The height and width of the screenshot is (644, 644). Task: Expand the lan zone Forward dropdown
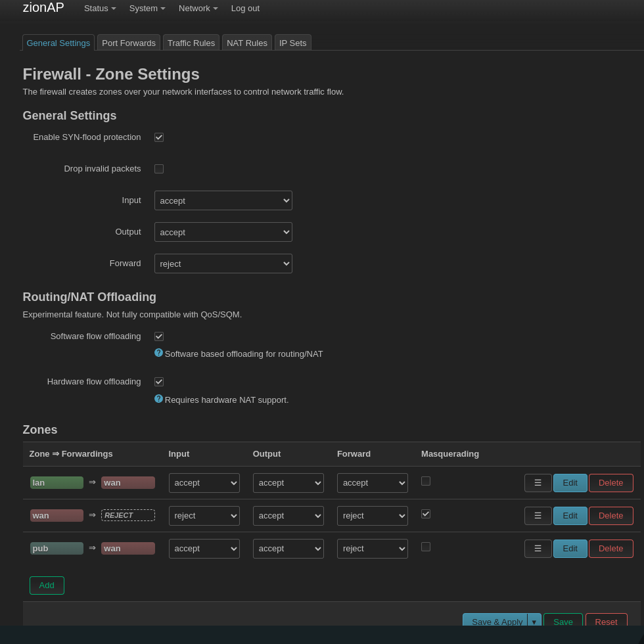372,483
